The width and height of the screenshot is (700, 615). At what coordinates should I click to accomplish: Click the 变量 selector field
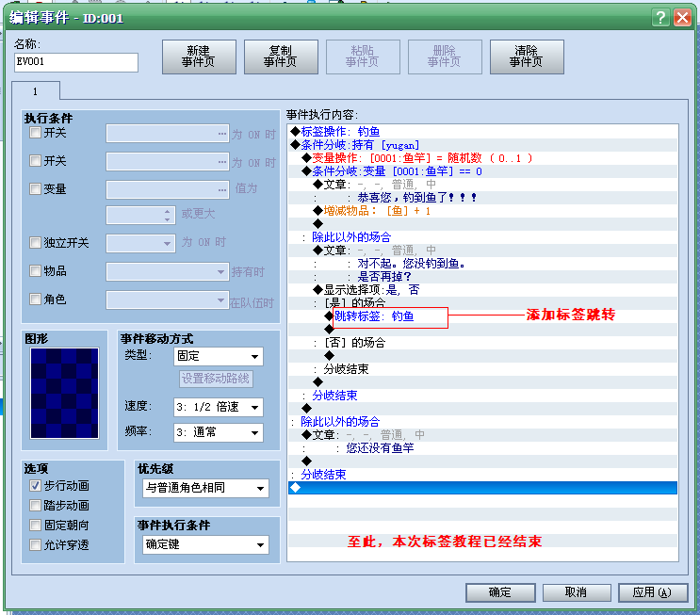168,189
